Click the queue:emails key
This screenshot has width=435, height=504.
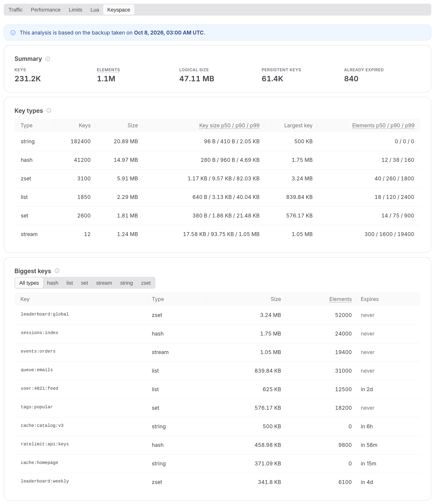click(37, 370)
